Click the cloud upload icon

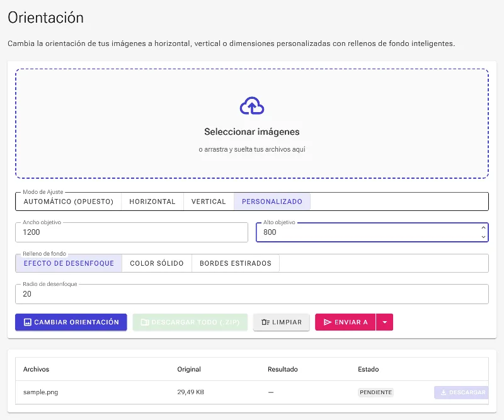252,105
